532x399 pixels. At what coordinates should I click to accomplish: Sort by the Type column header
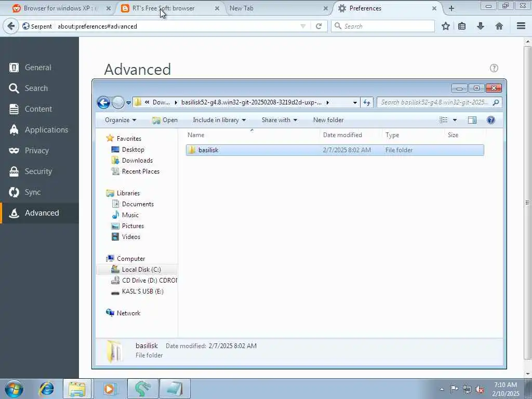[413, 135]
